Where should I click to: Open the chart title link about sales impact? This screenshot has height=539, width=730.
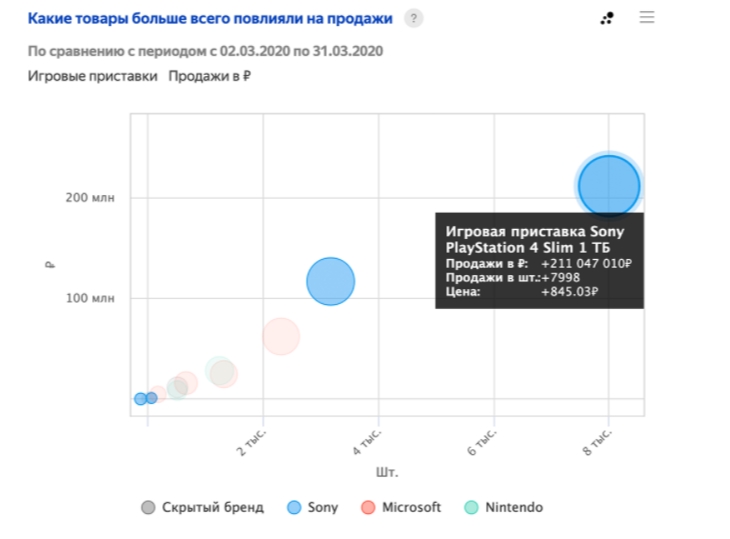[211, 19]
